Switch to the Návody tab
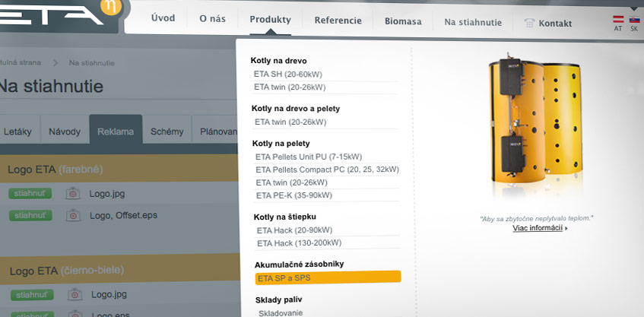 pyautogui.click(x=65, y=132)
